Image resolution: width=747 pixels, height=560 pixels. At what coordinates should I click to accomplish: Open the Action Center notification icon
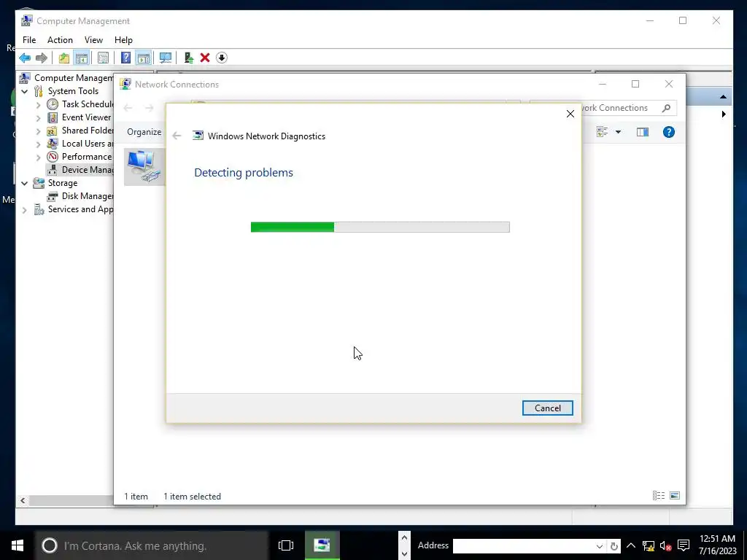683,545
